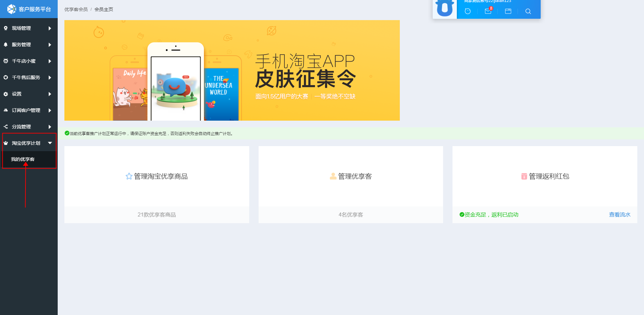Click the 查看流水 link
The width and height of the screenshot is (644, 315).
(620, 214)
